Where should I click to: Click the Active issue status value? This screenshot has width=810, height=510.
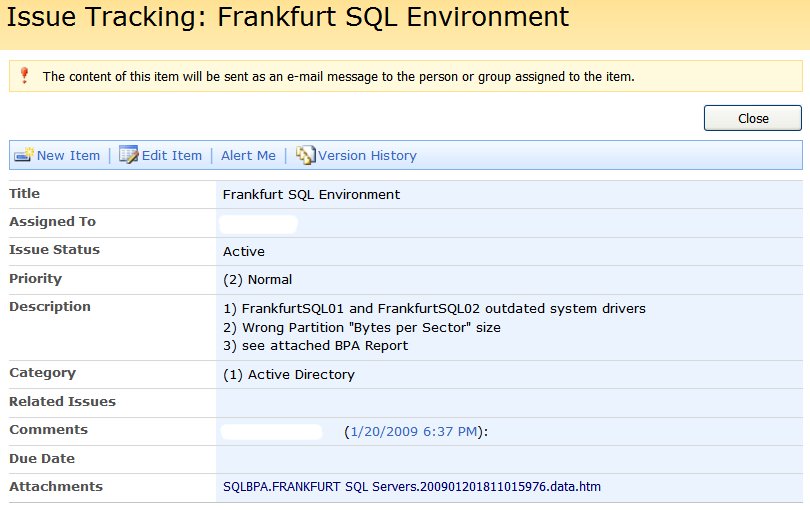pyautogui.click(x=244, y=252)
